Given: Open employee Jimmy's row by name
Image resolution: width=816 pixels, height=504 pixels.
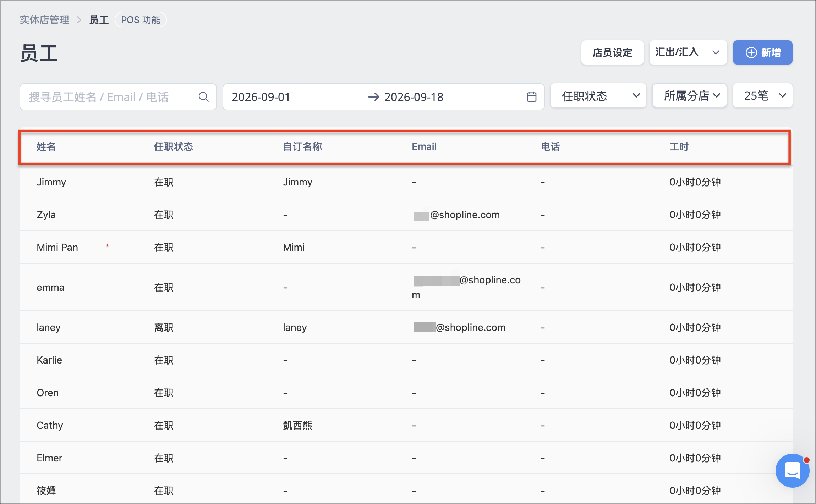Looking at the screenshot, I should point(51,182).
